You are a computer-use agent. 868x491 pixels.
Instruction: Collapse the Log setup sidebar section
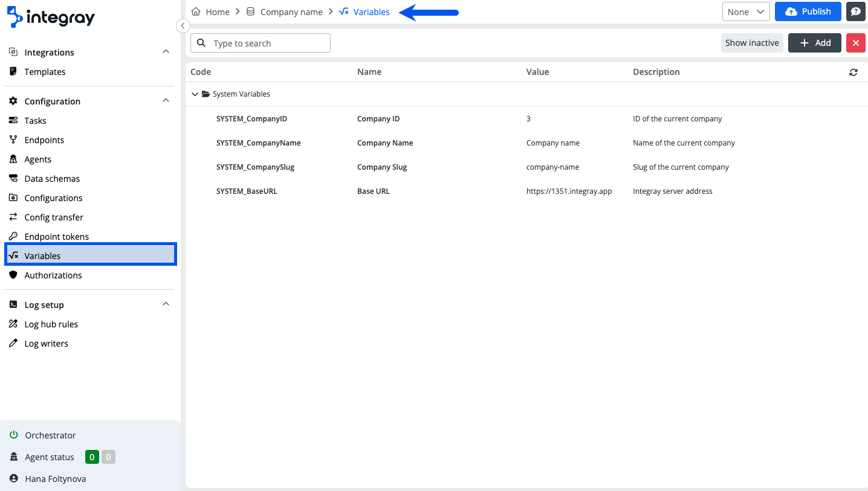tap(166, 304)
